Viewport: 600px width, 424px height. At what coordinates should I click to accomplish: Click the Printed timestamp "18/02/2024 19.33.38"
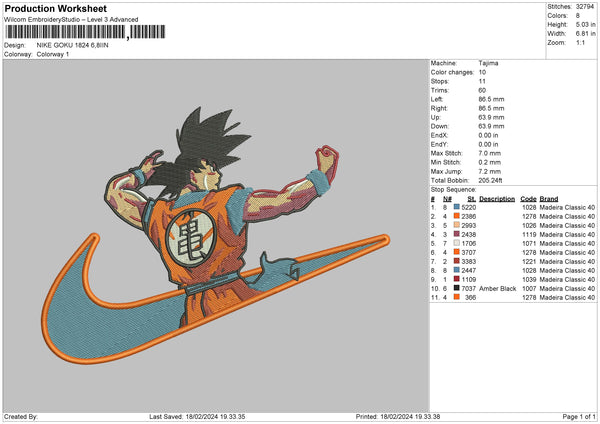(x=410, y=416)
